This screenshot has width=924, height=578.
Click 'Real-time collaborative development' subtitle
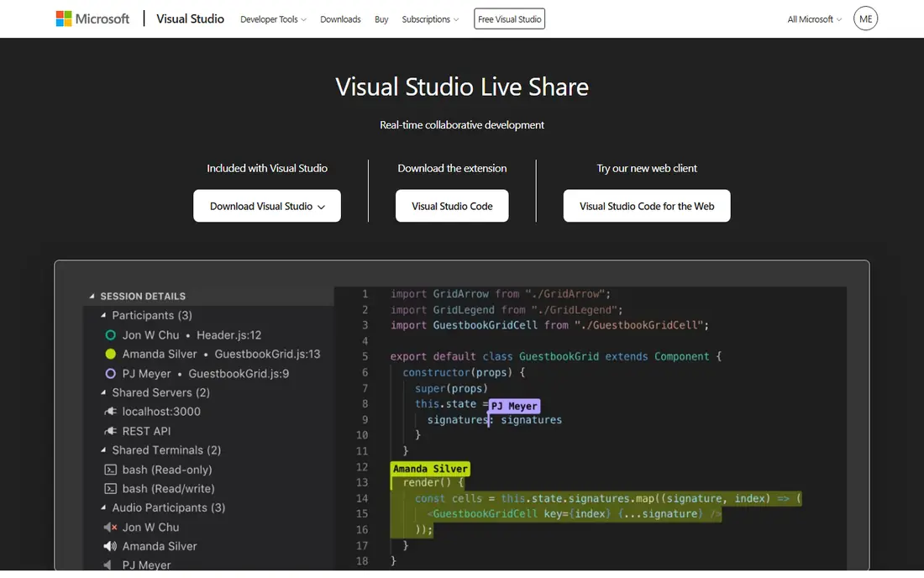click(x=462, y=125)
